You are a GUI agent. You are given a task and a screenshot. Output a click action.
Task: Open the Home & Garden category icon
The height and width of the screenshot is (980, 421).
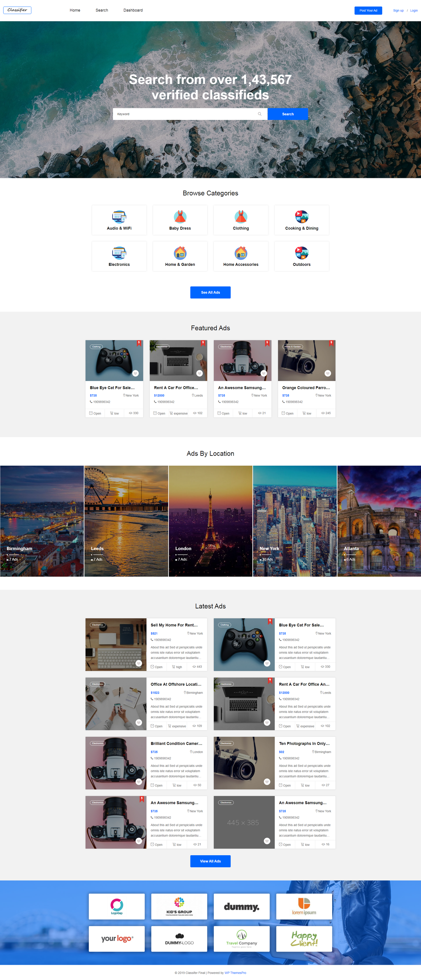(180, 253)
